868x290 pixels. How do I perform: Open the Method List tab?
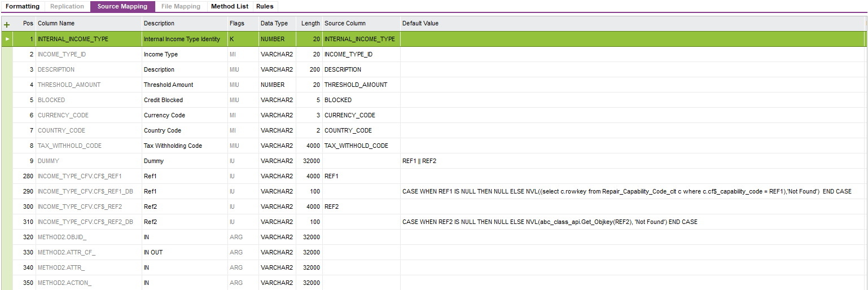pyautogui.click(x=229, y=7)
